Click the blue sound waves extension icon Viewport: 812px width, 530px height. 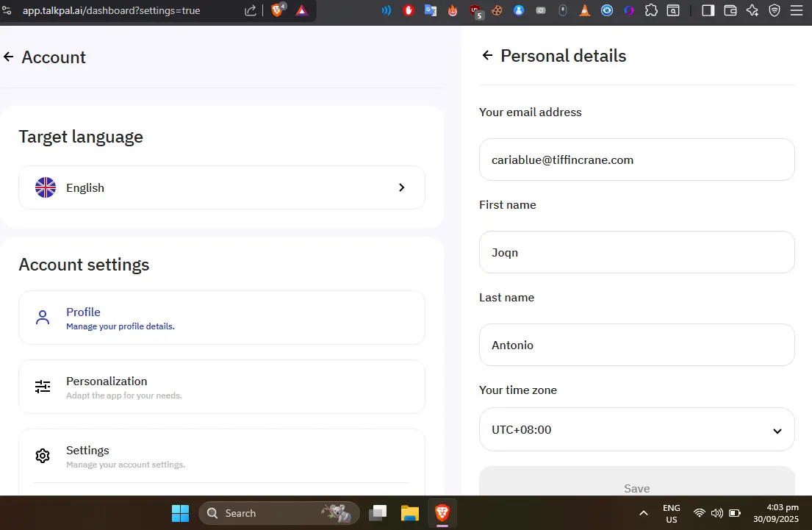(x=387, y=10)
